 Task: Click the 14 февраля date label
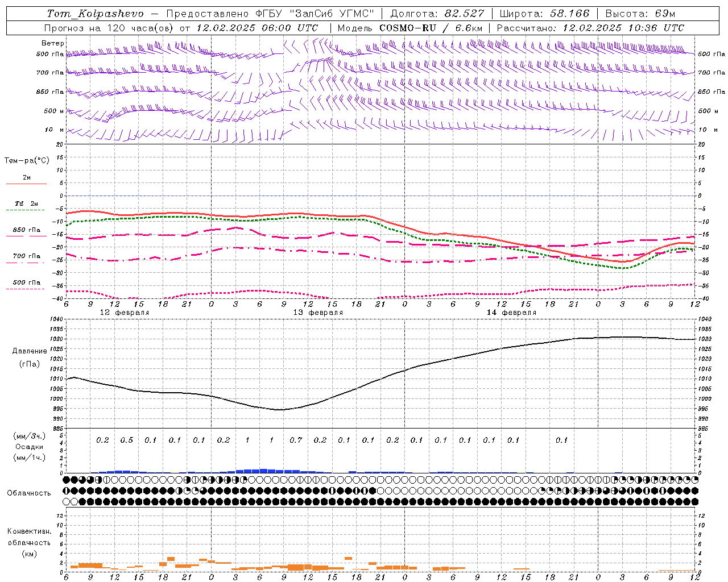(x=511, y=313)
